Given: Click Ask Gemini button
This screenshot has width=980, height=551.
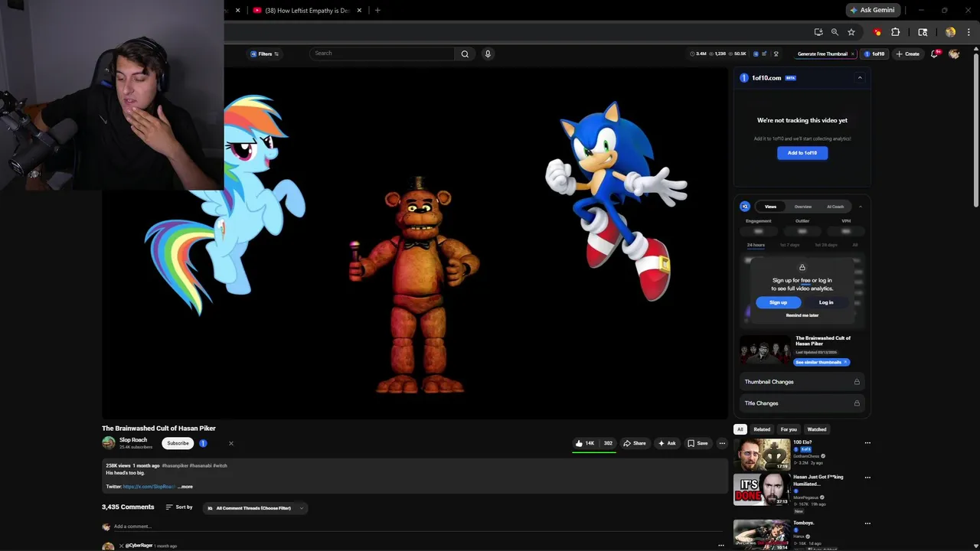Looking at the screenshot, I should 872,10.
